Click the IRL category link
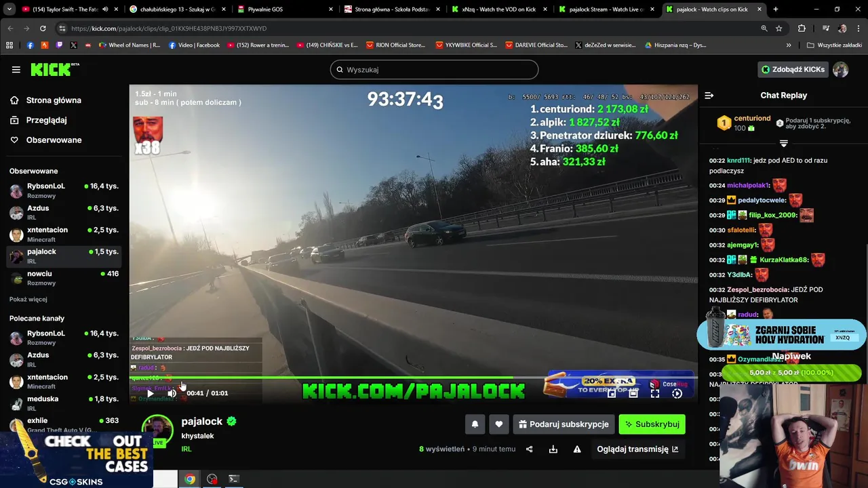868x488 pixels. pos(186,449)
